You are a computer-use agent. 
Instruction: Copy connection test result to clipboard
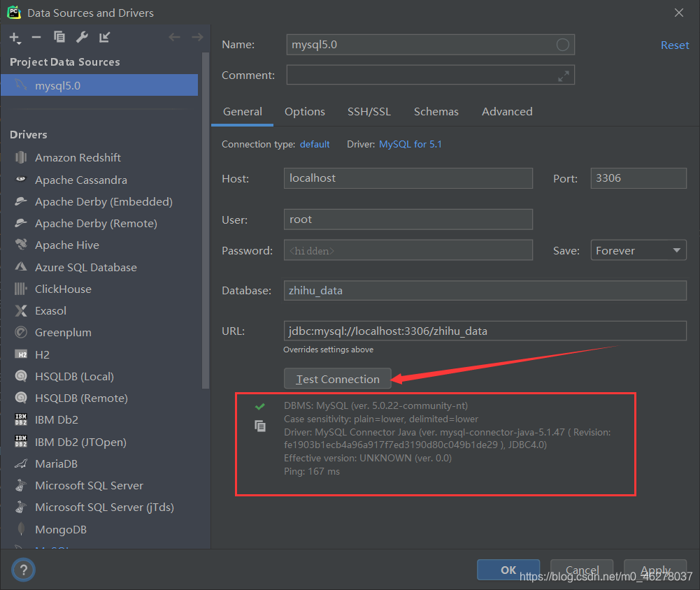point(260,426)
